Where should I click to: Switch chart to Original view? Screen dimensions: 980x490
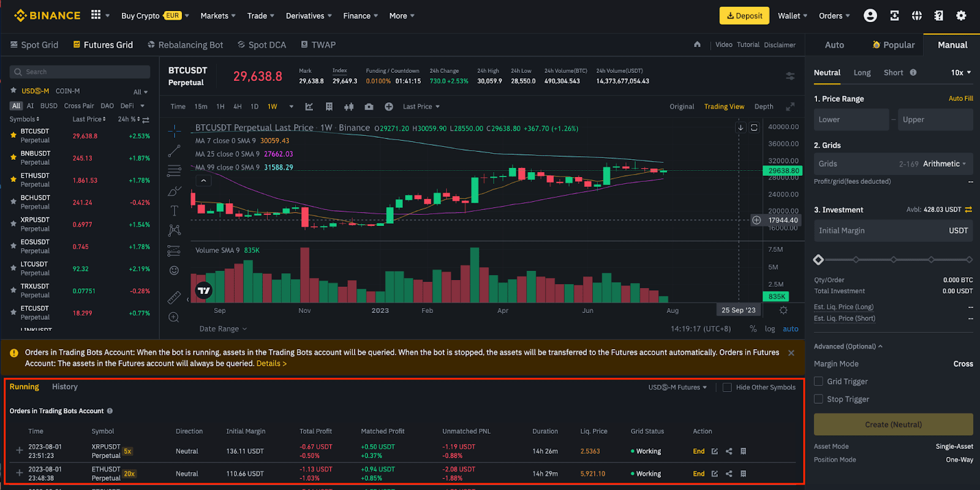[x=682, y=107]
